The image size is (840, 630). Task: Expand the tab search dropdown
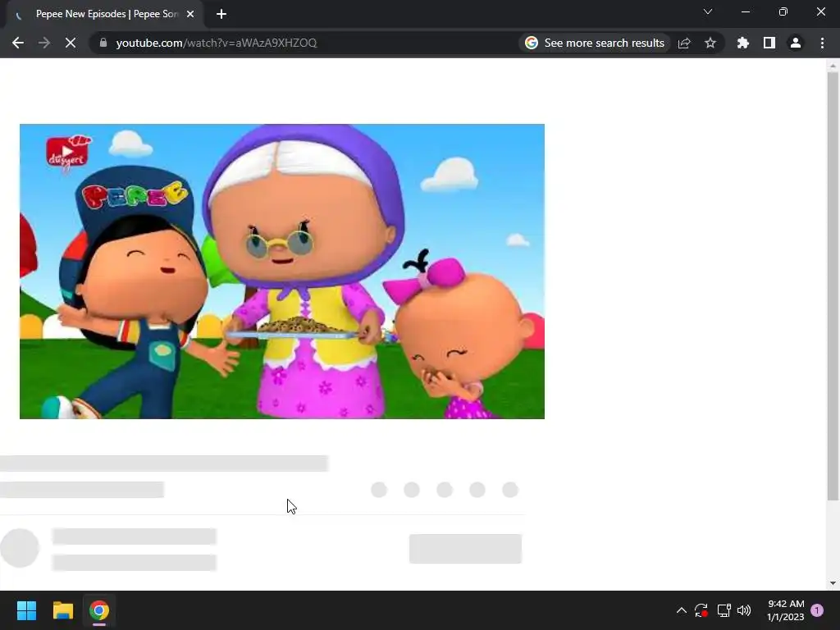(708, 11)
